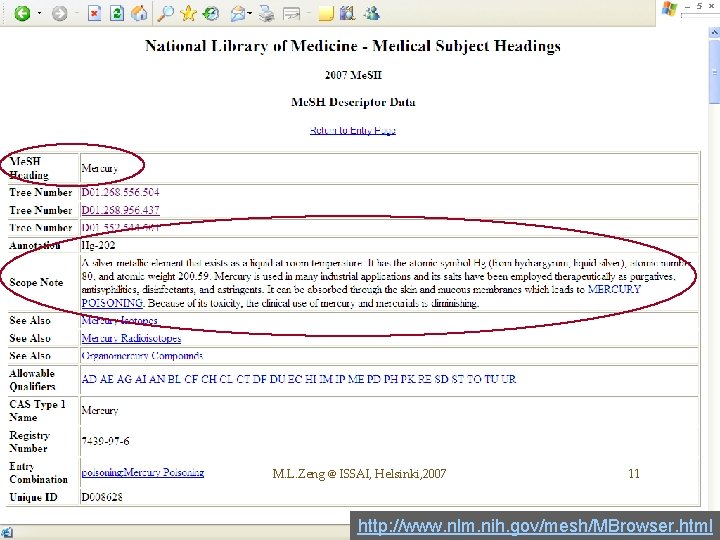This screenshot has height=540, width=720.
Task: Click the AI allowable qualifier link
Action: (141, 379)
